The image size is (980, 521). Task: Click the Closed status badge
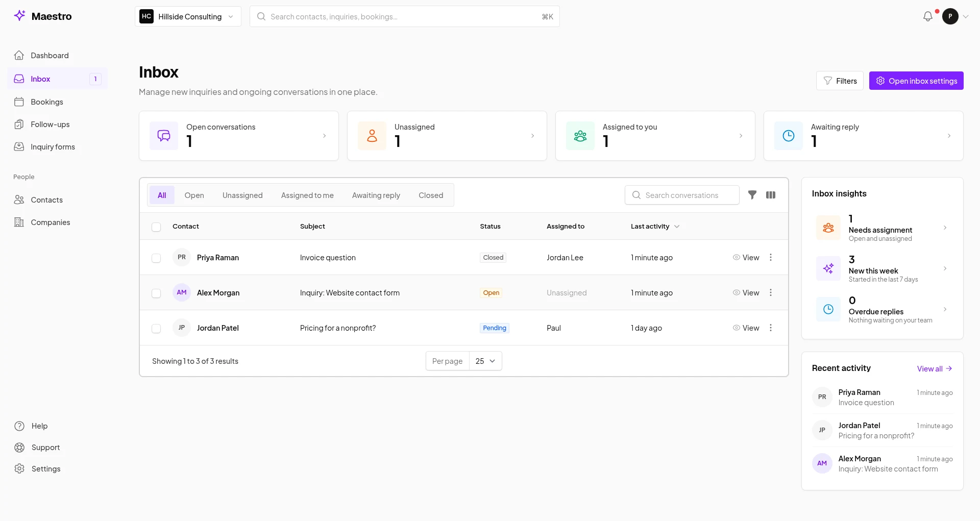pyautogui.click(x=493, y=257)
